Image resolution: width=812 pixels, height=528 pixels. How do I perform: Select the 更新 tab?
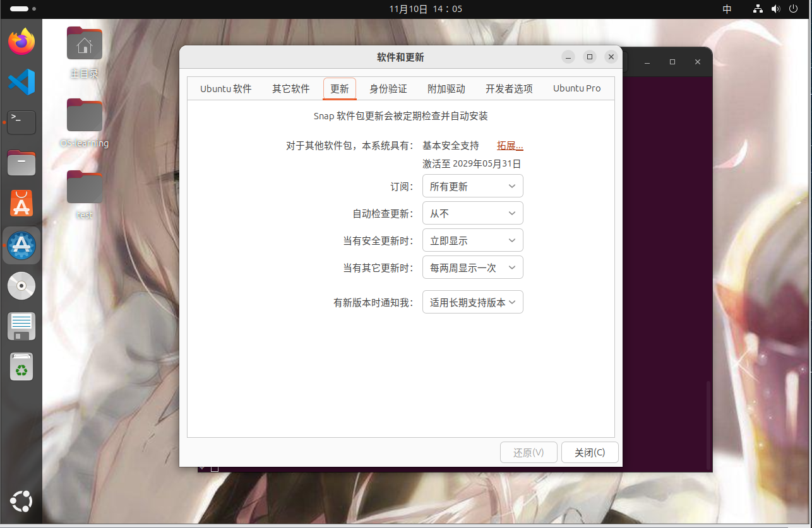click(340, 89)
